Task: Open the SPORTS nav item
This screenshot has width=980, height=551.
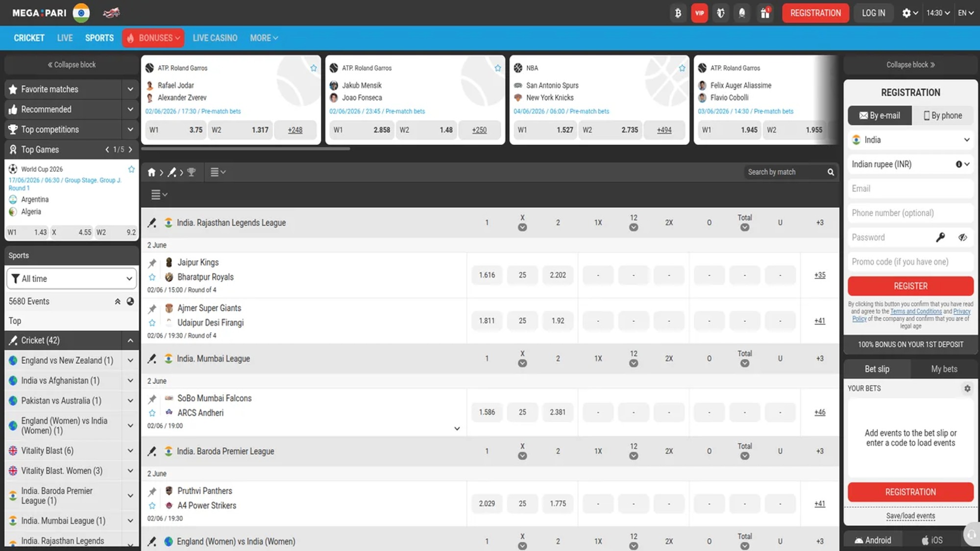Action: coord(99,38)
